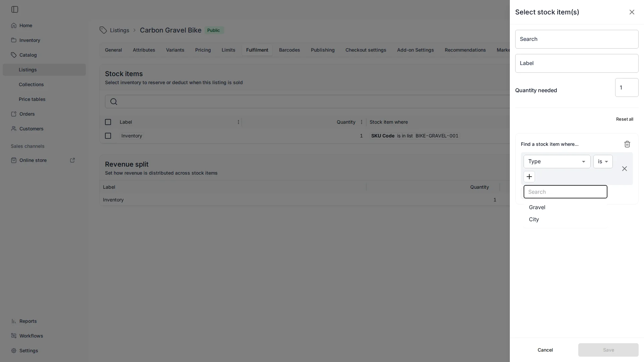Screen dimensions: 644x362
Task: Go to Listings breadcrumb link
Action: click(119, 30)
